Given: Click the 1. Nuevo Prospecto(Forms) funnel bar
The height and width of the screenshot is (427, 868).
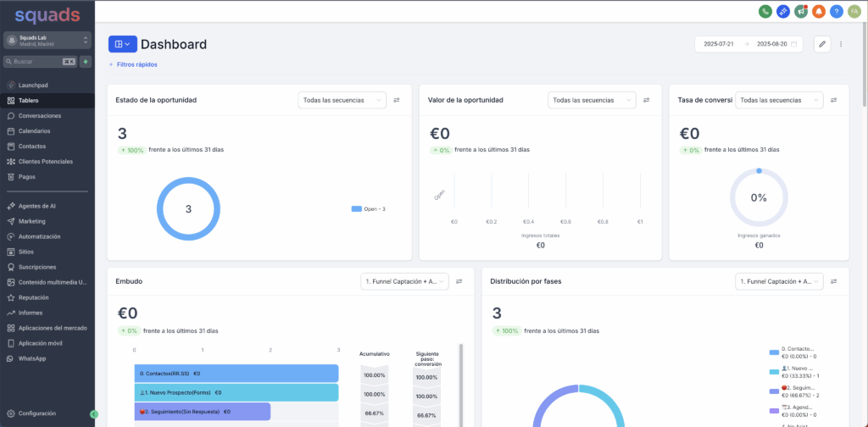Looking at the screenshot, I should [x=236, y=393].
